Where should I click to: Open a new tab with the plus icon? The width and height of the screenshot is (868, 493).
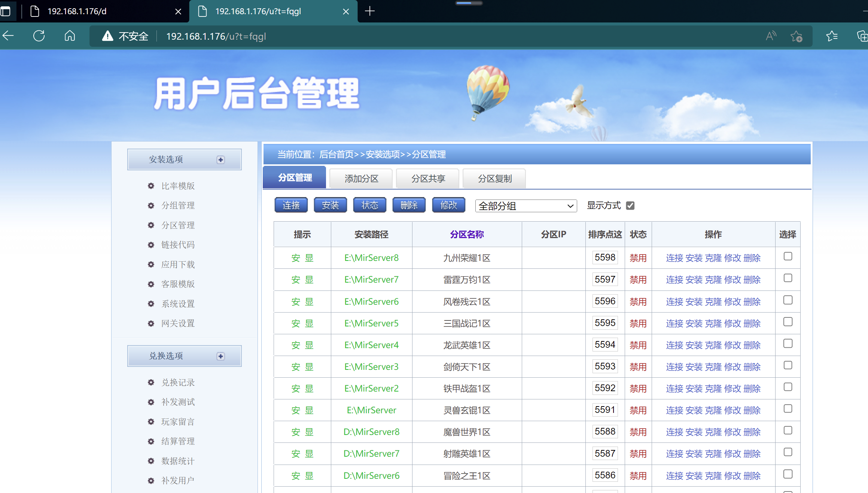pos(369,11)
